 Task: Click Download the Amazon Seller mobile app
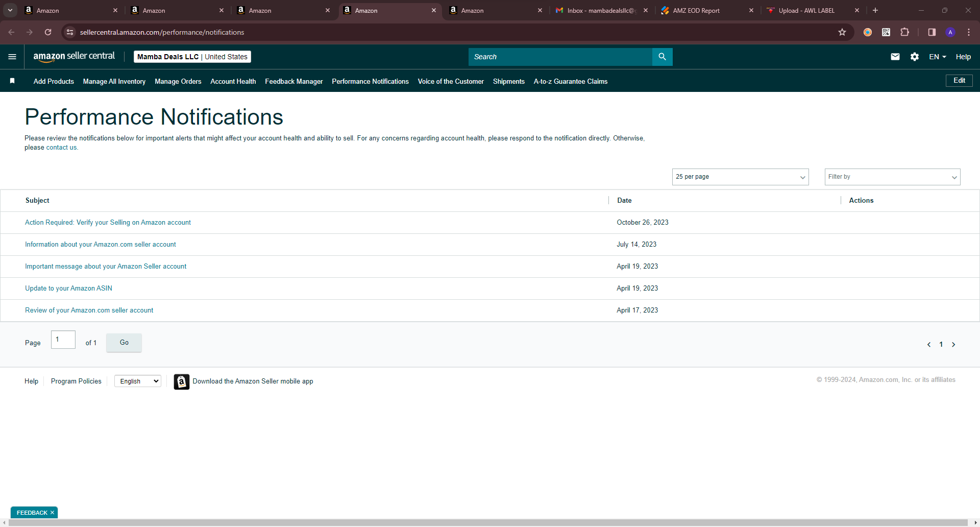click(x=253, y=381)
